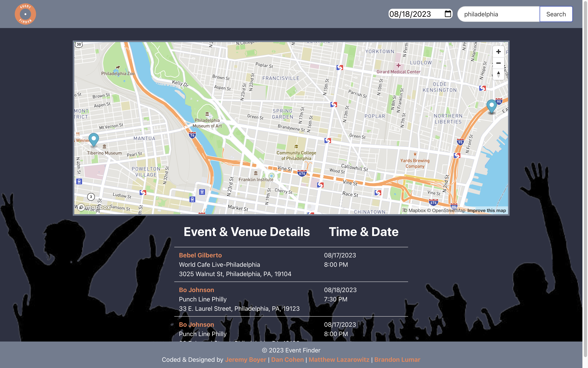Click the philadelphia search input

(x=498, y=14)
